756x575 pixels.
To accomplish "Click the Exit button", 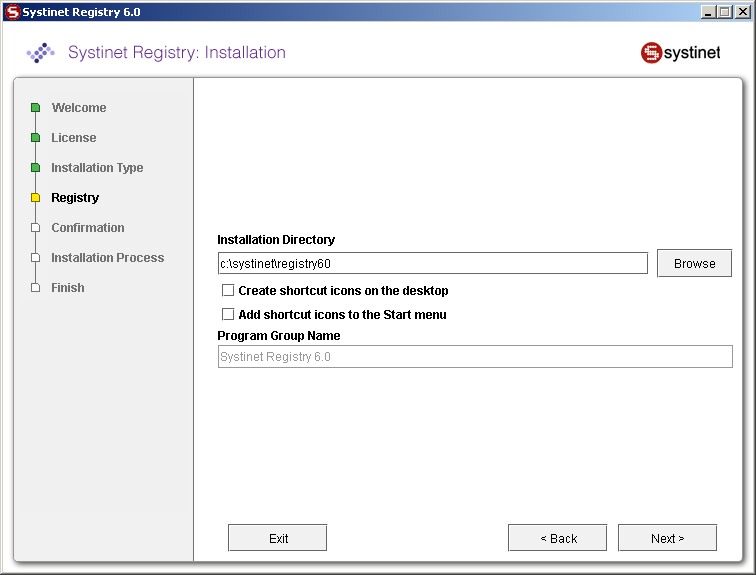I will [x=278, y=538].
